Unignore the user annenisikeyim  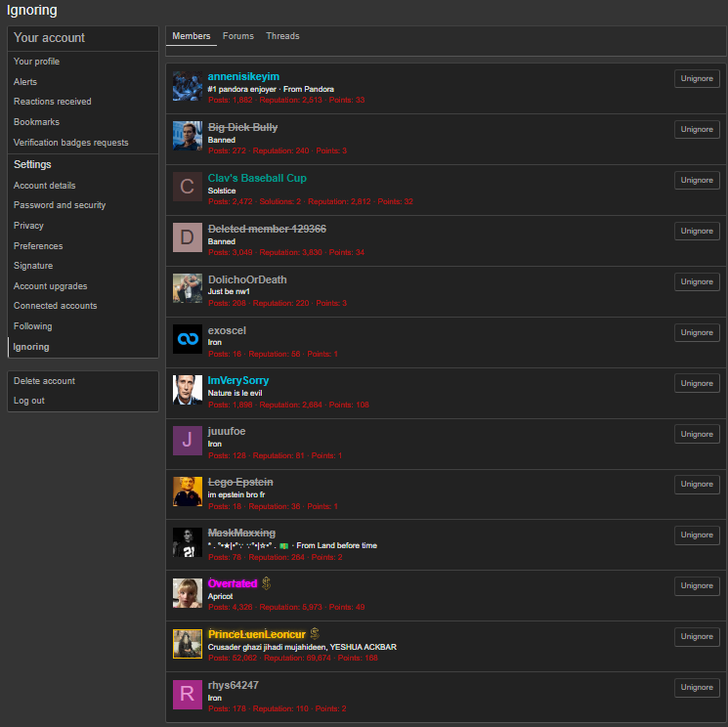tap(697, 78)
